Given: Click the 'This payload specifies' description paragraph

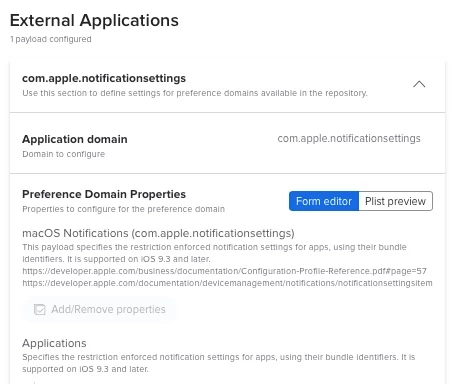Looking at the screenshot, I should tap(214, 253).
